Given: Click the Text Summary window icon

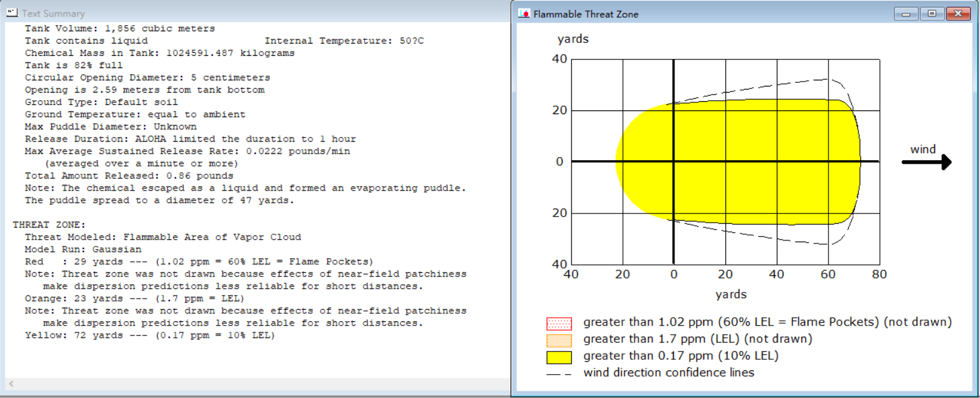Looking at the screenshot, I should pyautogui.click(x=12, y=12).
